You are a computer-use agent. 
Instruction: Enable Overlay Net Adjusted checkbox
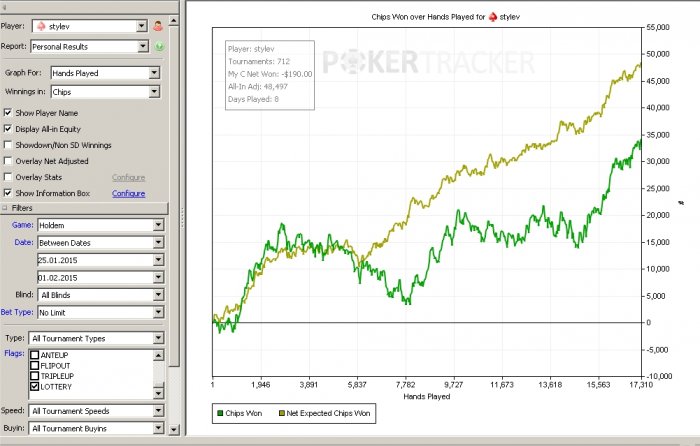(8, 161)
